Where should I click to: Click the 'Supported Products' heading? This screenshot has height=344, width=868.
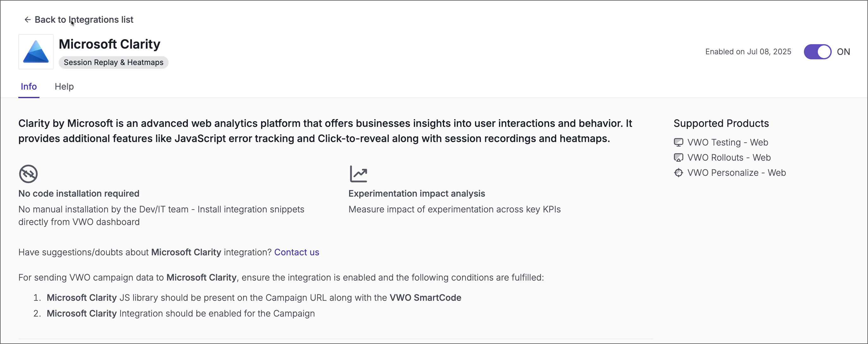pos(721,123)
